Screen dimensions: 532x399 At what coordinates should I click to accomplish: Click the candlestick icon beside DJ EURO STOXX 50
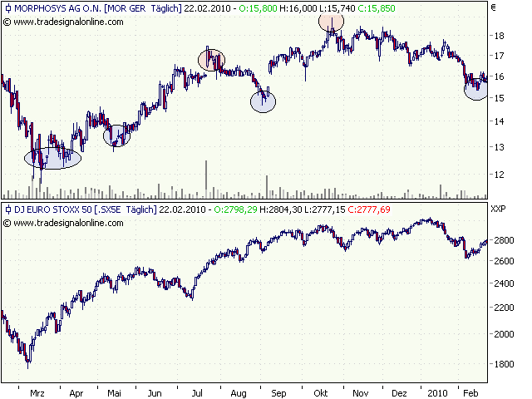[8, 209]
